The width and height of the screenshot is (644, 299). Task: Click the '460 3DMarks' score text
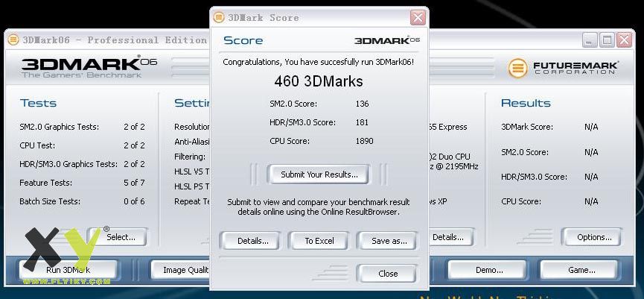[319, 81]
